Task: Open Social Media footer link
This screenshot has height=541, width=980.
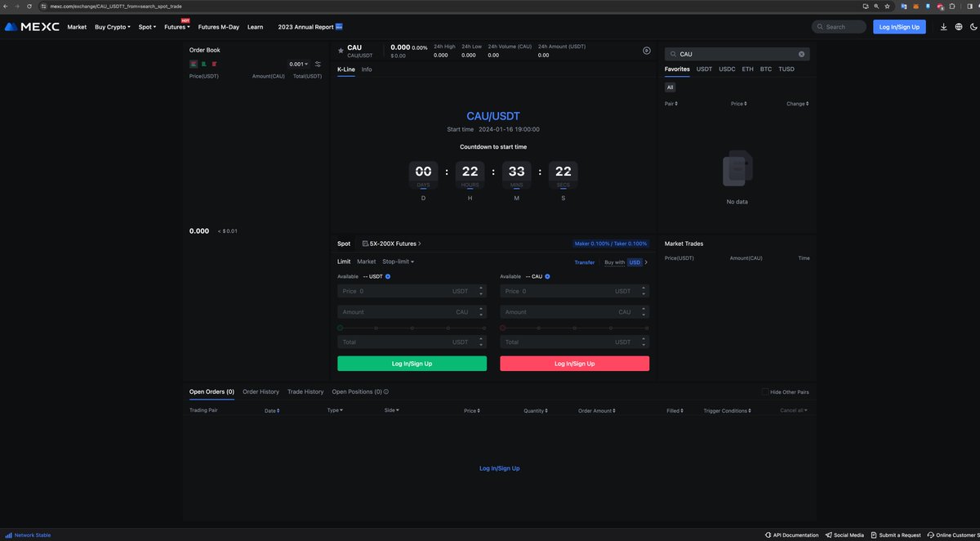Action: [x=844, y=535]
